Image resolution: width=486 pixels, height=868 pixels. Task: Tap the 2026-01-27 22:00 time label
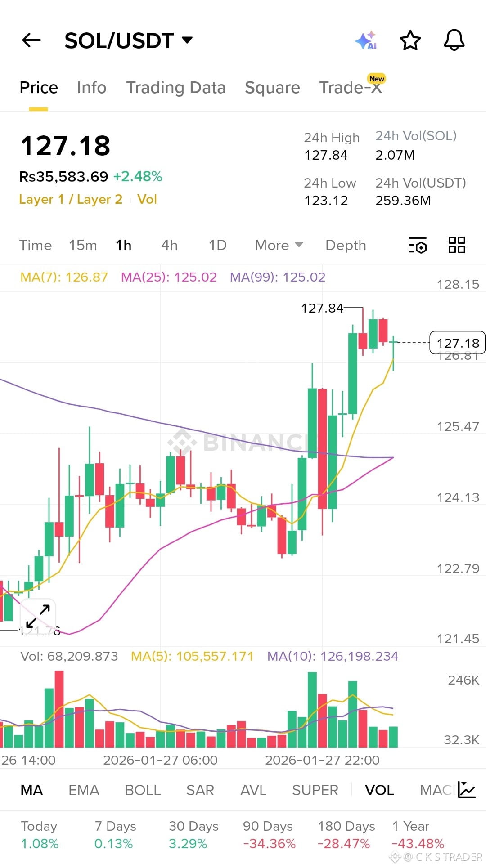tap(322, 760)
